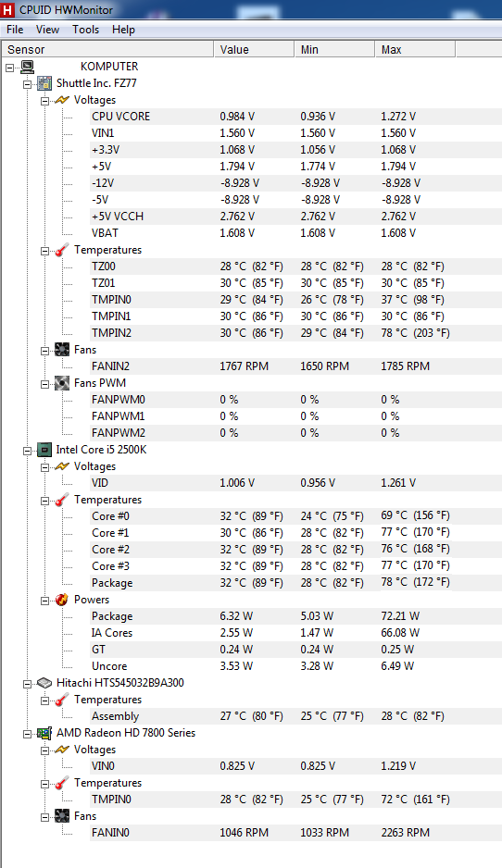This screenshot has height=868, width=502.
Task: Collapse the AMD Radeon HD 7800 node
Action: (x=27, y=734)
